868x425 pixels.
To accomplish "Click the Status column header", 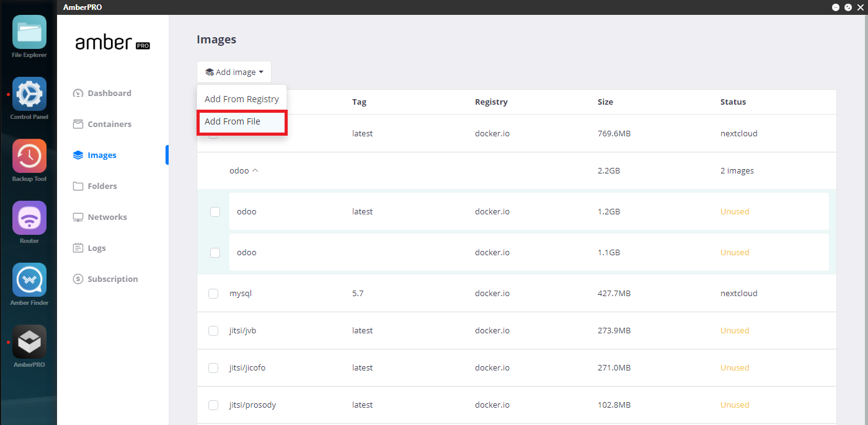I will pos(733,102).
